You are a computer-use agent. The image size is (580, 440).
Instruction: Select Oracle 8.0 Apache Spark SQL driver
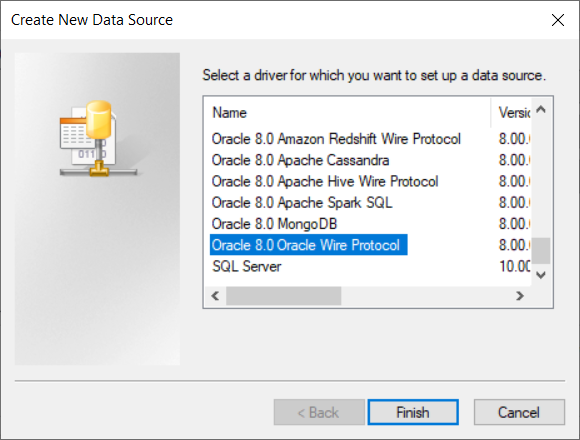pyautogui.click(x=302, y=203)
